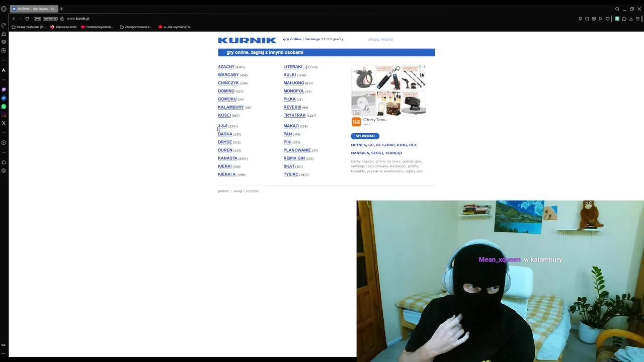Open the MAKAO game

click(x=291, y=126)
